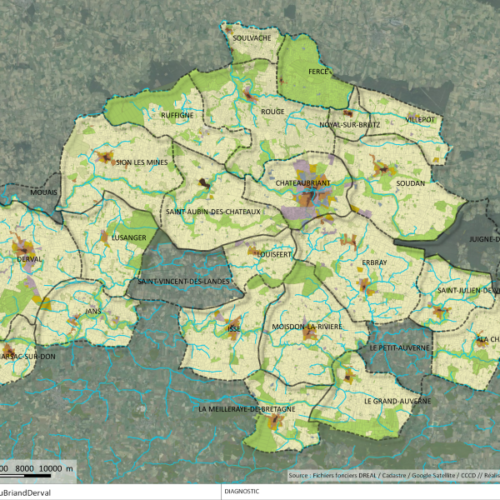Select the SAINT-VINCENT-DES-LANDES label
The width and height of the screenshot is (500, 500).
click(184, 281)
